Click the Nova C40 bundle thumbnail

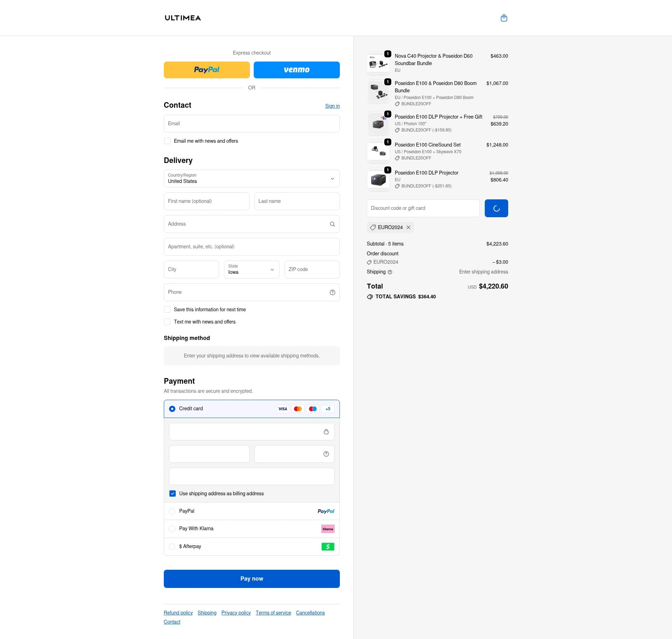click(x=378, y=63)
